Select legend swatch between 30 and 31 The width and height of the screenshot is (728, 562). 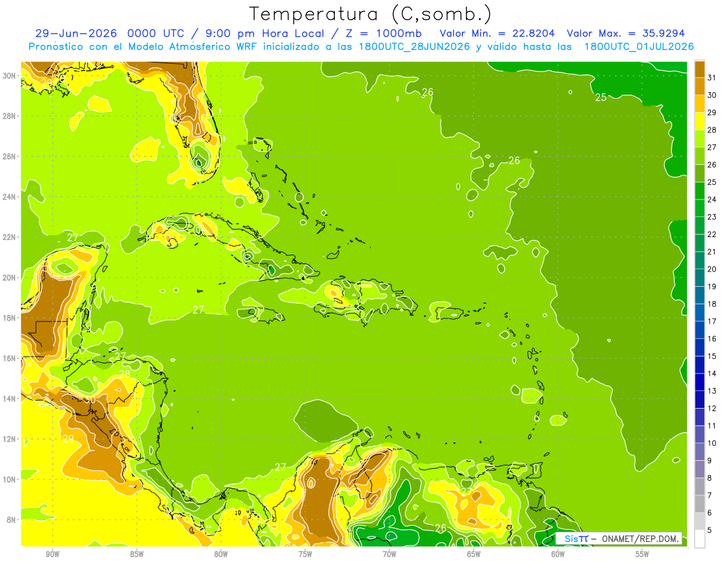[699, 86]
